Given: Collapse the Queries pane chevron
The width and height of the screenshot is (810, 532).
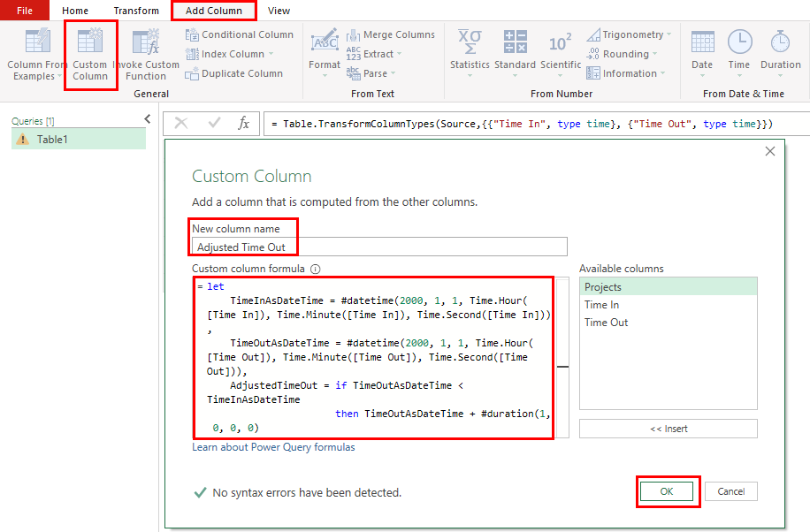Looking at the screenshot, I should point(148,119).
